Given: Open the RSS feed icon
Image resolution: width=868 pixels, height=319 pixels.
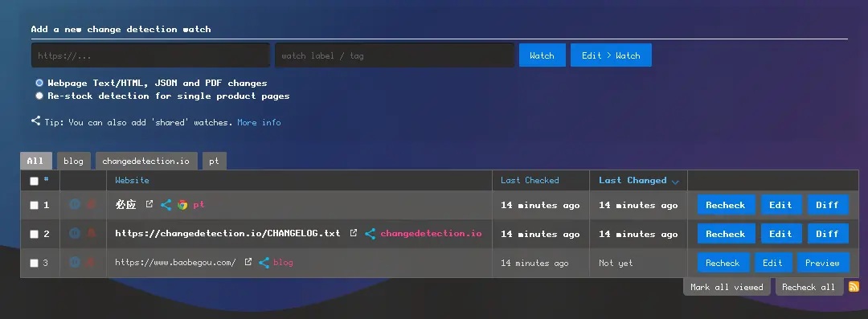Looking at the screenshot, I should [854, 286].
